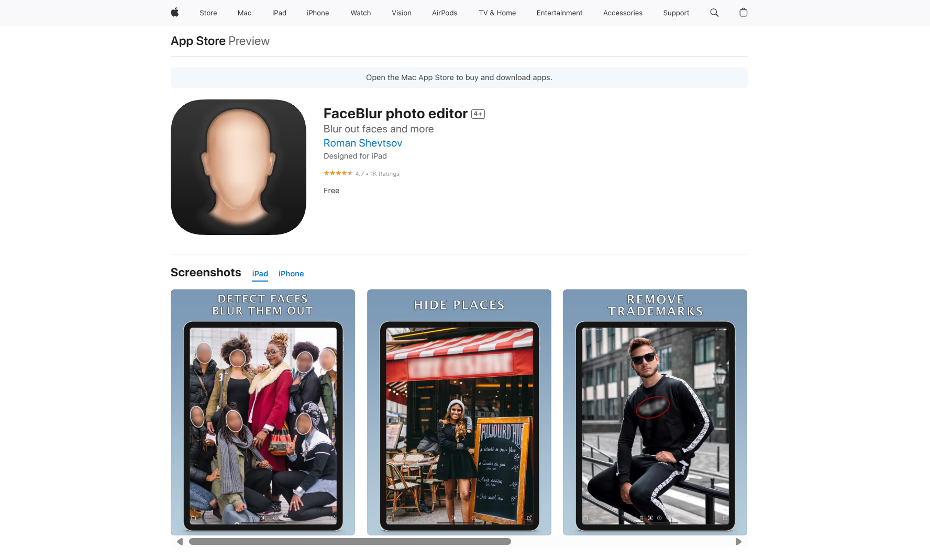Switch to the iPhone screenshots tab
Viewport: 930px width, 560px height.
pos(291,274)
